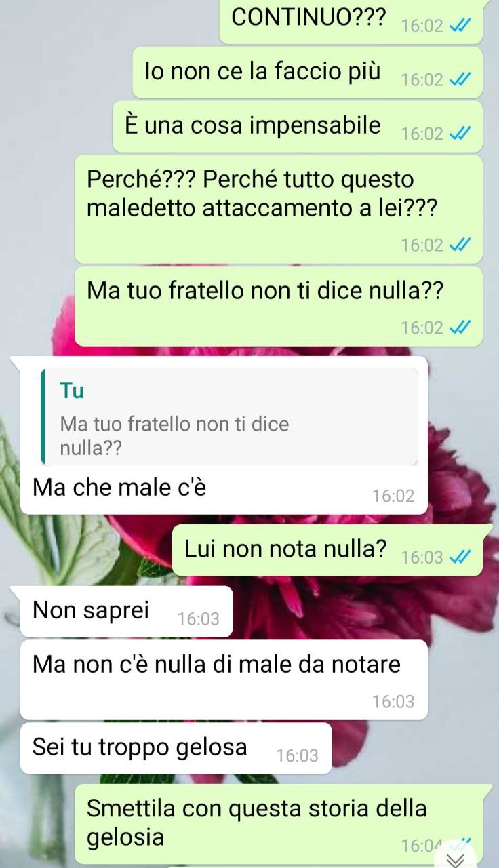Tap the scroll-to-bottom double chevron icon
This screenshot has height=868, width=499.
coord(456,859)
